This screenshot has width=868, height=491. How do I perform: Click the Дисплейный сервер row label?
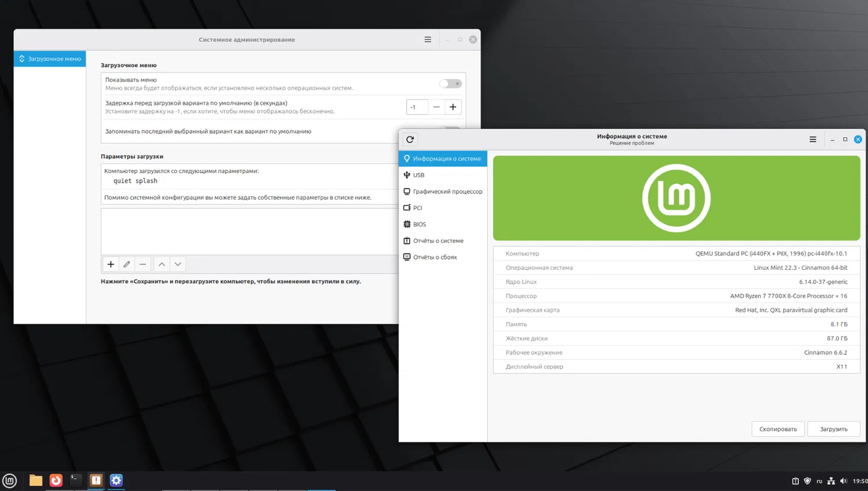click(535, 367)
